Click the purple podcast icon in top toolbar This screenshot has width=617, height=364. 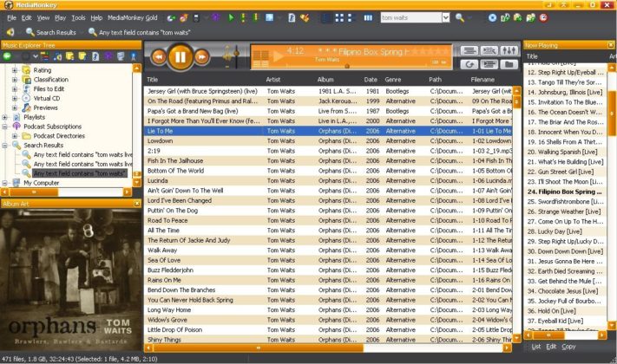click(x=215, y=17)
